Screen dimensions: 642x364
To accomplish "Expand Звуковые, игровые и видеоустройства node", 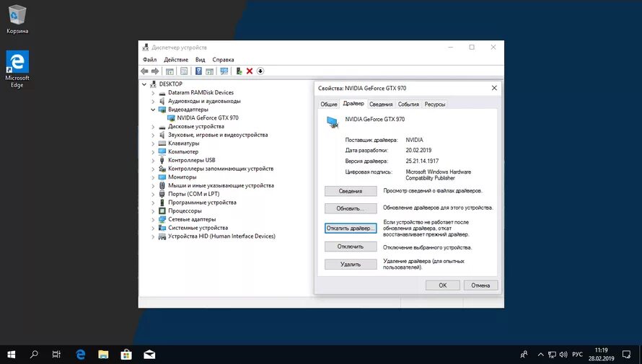I will (153, 135).
